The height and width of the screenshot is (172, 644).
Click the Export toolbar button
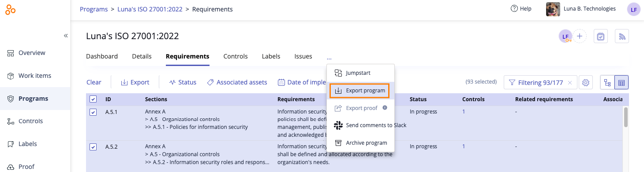click(x=135, y=82)
